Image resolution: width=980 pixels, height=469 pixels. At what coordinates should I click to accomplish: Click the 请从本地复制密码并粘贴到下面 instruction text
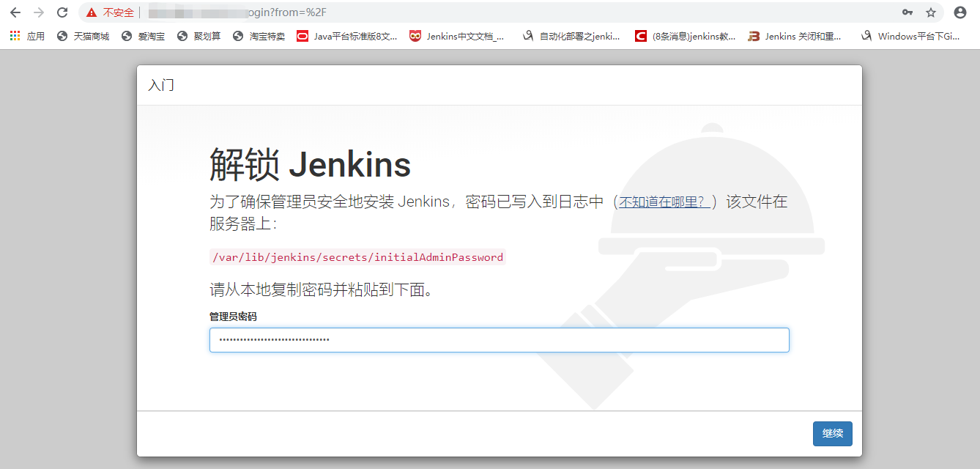coord(322,290)
